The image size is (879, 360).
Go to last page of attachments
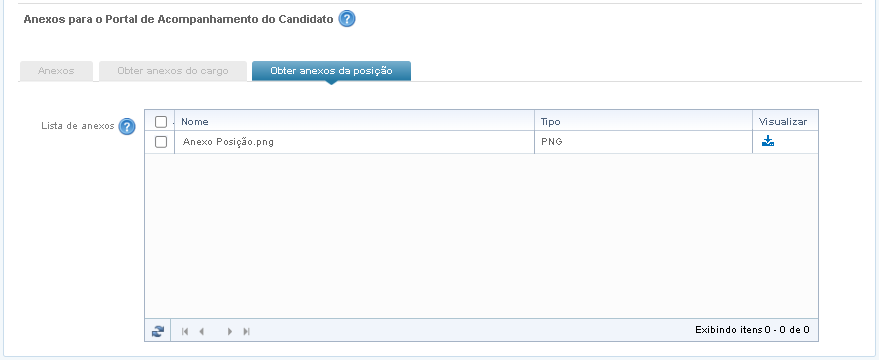(x=246, y=331)
